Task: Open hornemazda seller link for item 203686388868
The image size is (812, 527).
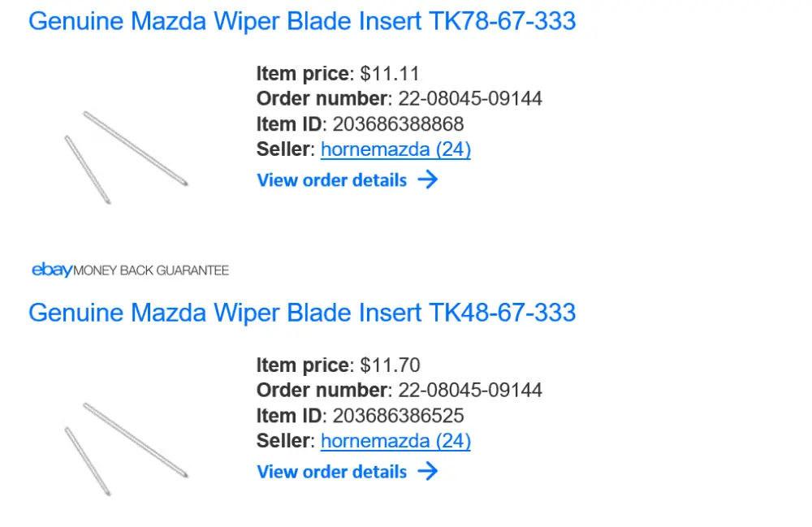Action: 395,149
